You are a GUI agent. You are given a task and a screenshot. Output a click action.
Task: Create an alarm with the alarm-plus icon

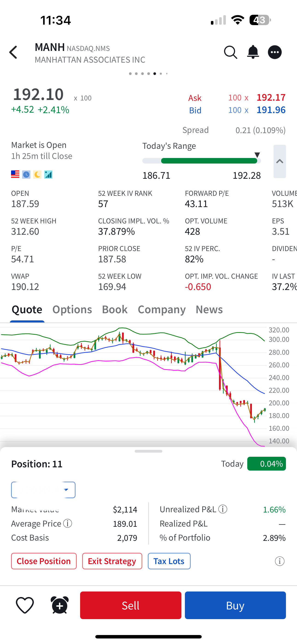pyautogui.click(x=60, y=605)
